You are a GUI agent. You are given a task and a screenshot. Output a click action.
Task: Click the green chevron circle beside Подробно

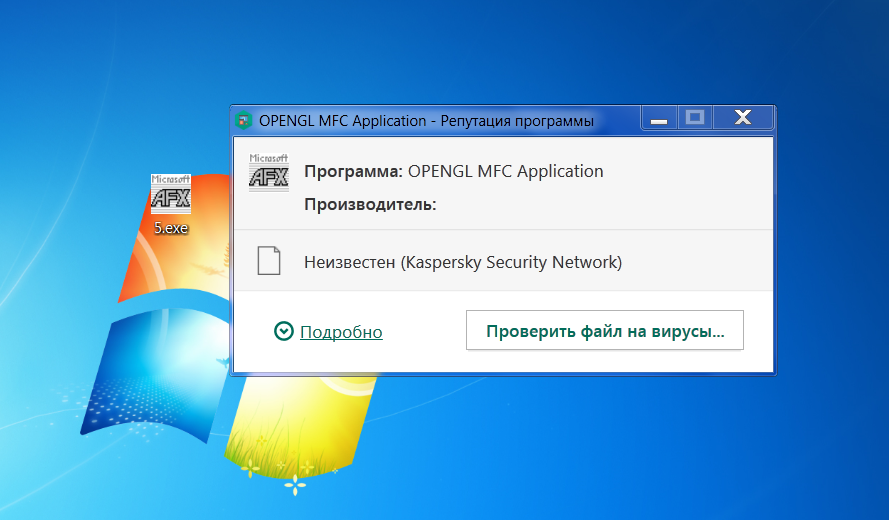[x=284, y=331]
